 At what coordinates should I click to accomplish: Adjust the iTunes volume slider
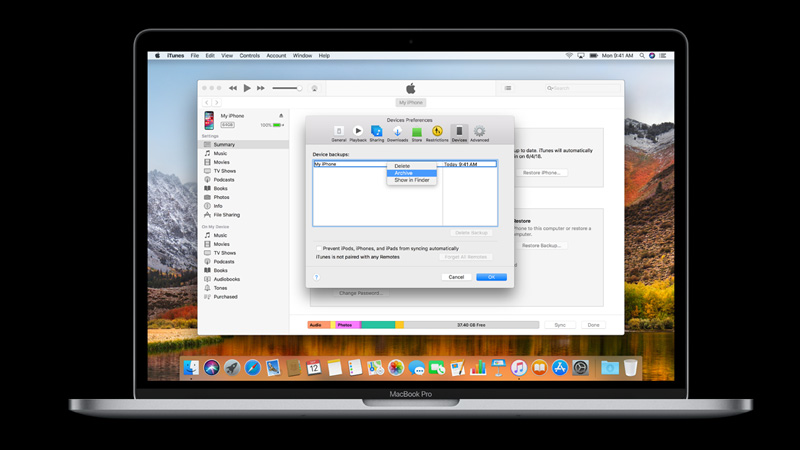287,88
